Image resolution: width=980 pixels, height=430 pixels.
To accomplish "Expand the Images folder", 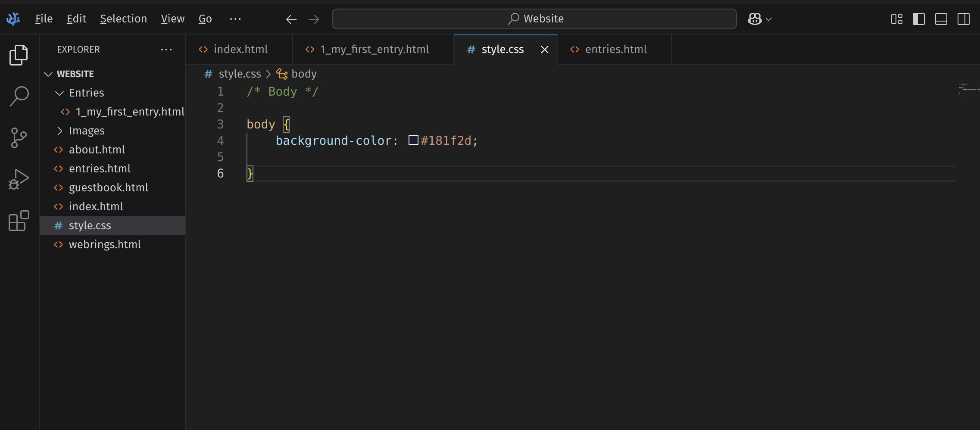I will click(x=60, y=131).
